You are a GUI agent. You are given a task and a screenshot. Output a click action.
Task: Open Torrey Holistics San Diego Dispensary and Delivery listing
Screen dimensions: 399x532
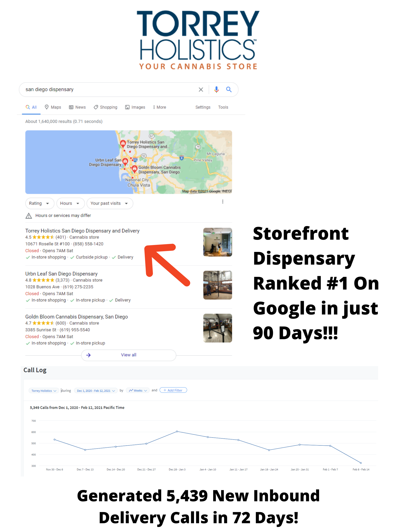click(x=82, y=231)
